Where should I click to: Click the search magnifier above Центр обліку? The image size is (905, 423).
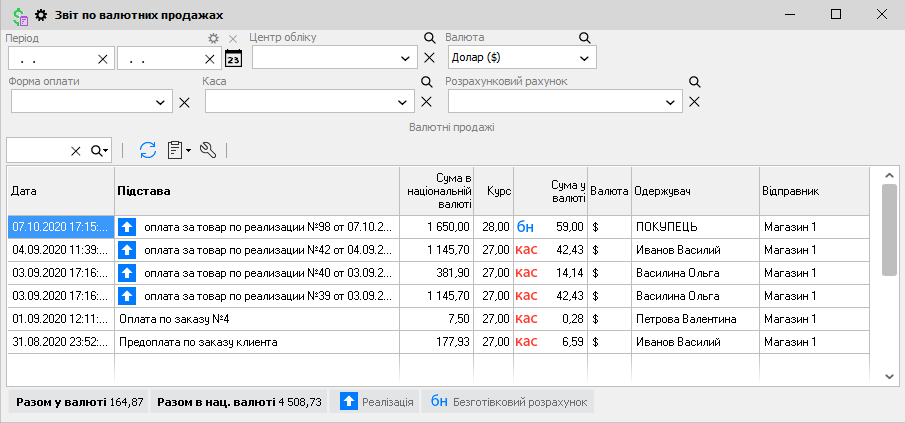click(x=429, y=38)
